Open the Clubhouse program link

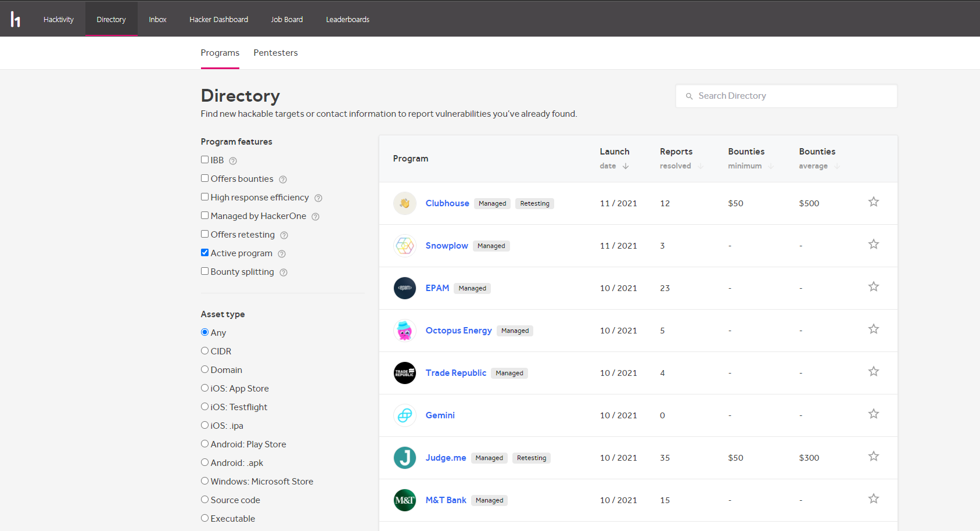(x=447, y=203)
